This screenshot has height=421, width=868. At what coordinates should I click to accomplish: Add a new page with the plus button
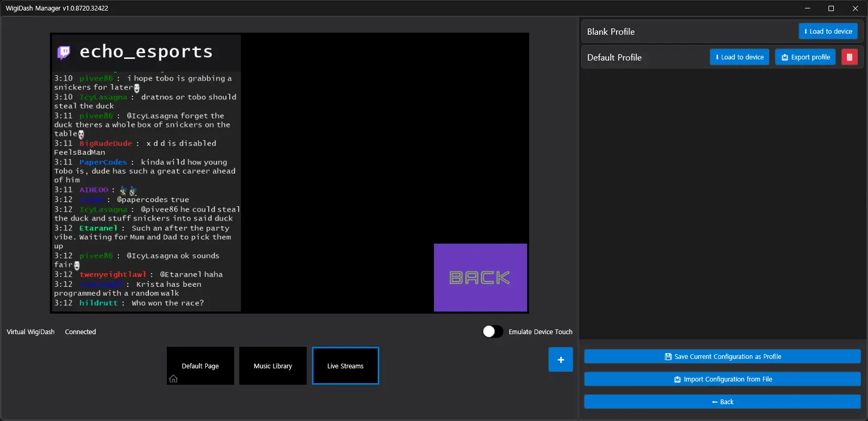(x=560, y=360)
